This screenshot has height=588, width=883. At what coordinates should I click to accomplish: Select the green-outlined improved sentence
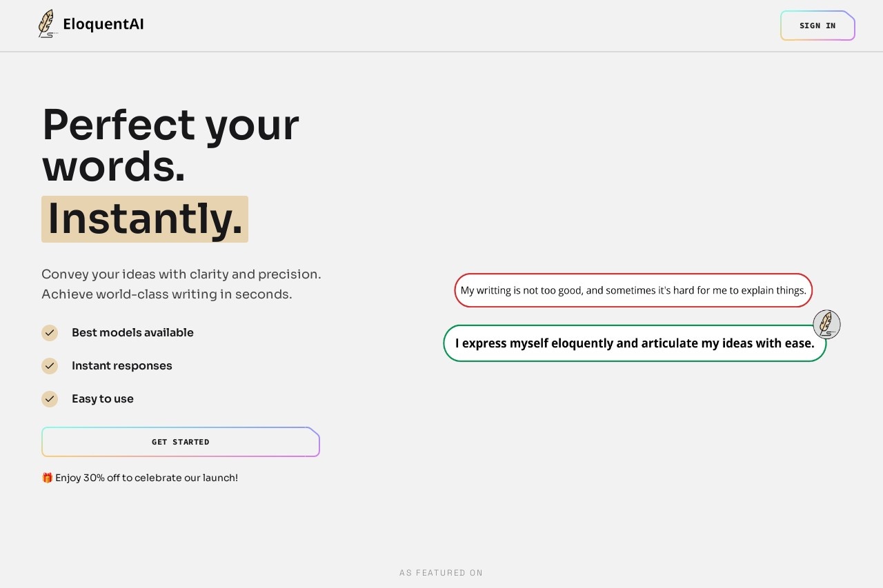point(635,343)
